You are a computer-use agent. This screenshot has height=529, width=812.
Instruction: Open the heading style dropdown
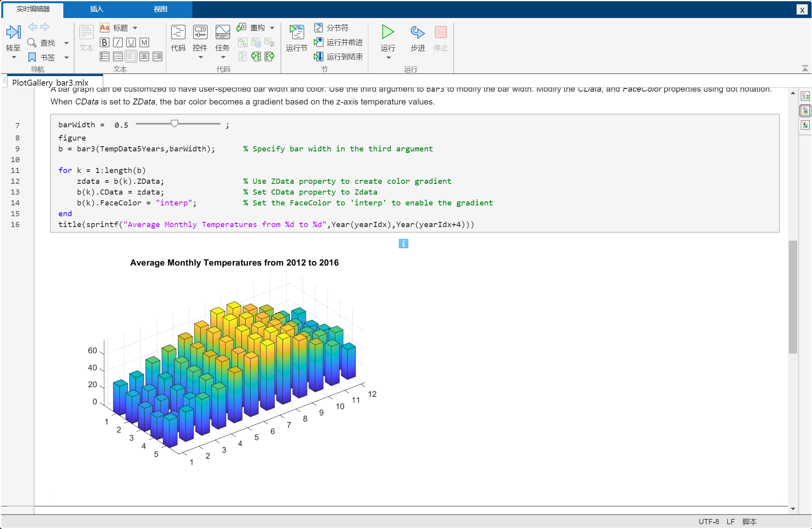click(x=135, y=28)
